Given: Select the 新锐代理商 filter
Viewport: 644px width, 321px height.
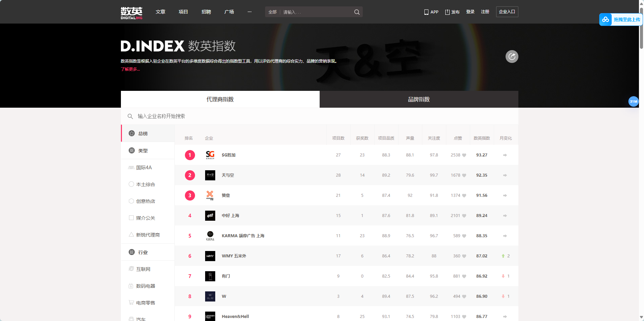Looking at the screenshot, I should 144,235.
